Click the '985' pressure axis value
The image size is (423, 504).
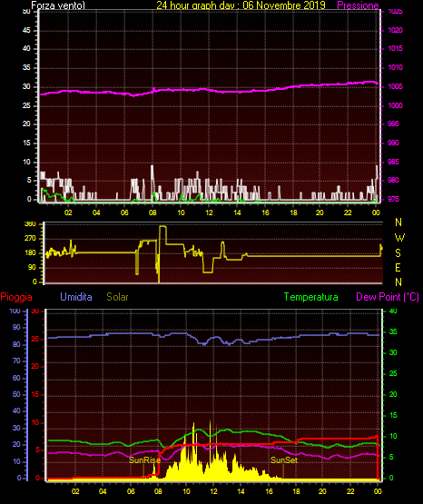(x=393, y=162)
